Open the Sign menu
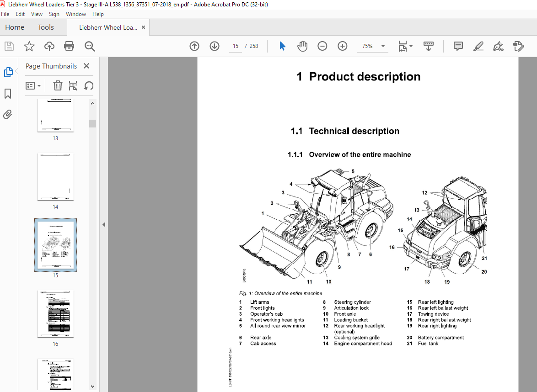The width and height of the screenshot is (537, 392). (x=54, y=14)
